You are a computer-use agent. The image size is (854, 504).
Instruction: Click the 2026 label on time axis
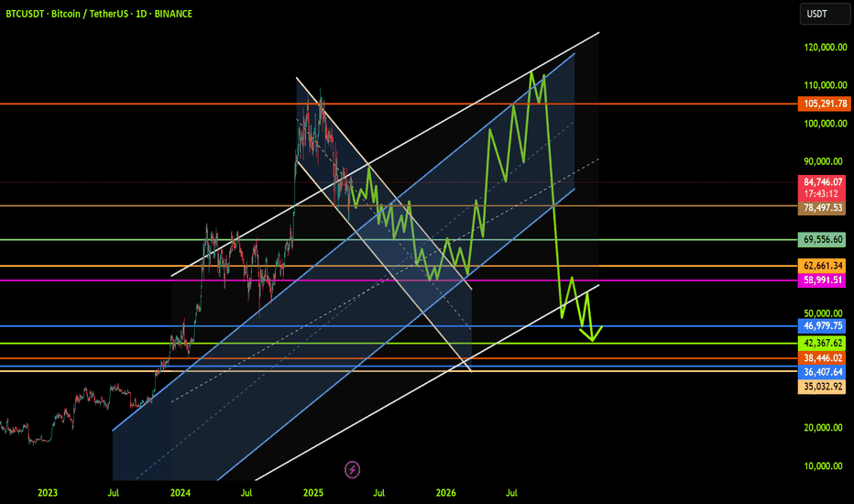click(x=446, y=493)
